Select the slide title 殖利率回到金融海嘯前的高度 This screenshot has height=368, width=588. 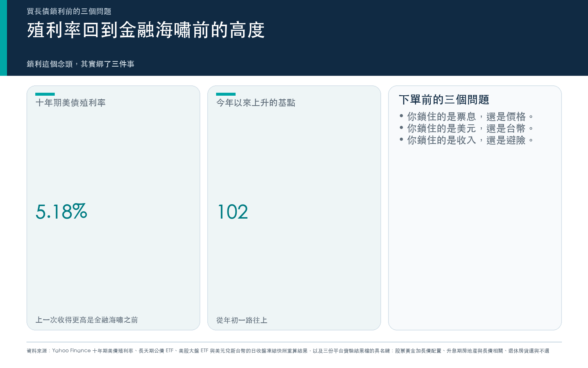coord(146,30)
